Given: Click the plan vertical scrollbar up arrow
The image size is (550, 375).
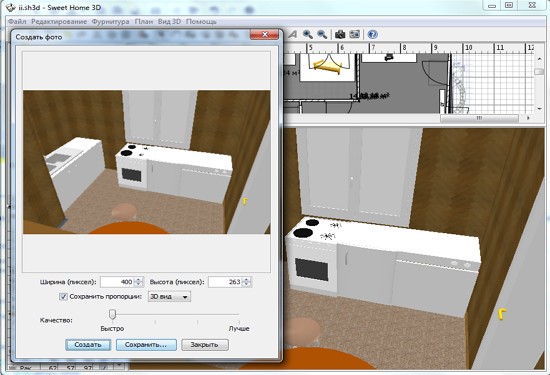Looking at the screenshot, I should pyautogui.click(x=539, y=58).
